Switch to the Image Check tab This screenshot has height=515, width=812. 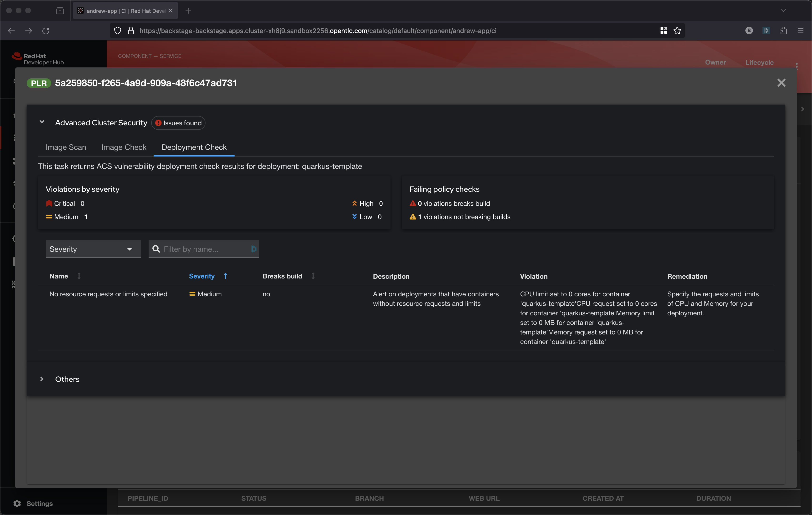(x=124, y=147)
